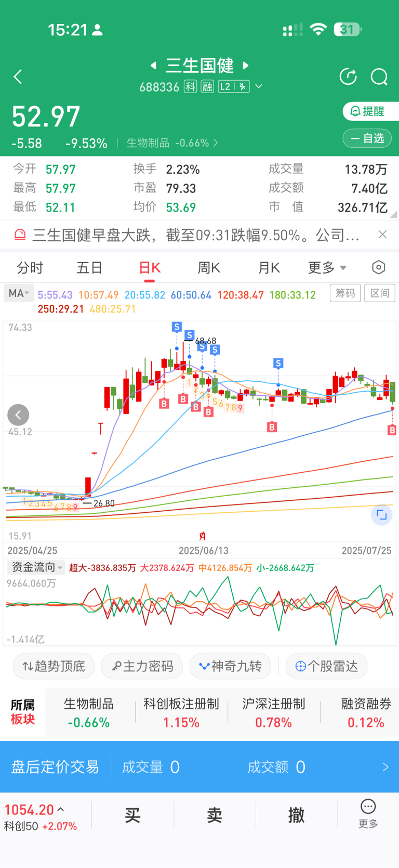Tap the B buy marker at far right
The width and height of the screenshot is (399, 868).
pos(392,430)
